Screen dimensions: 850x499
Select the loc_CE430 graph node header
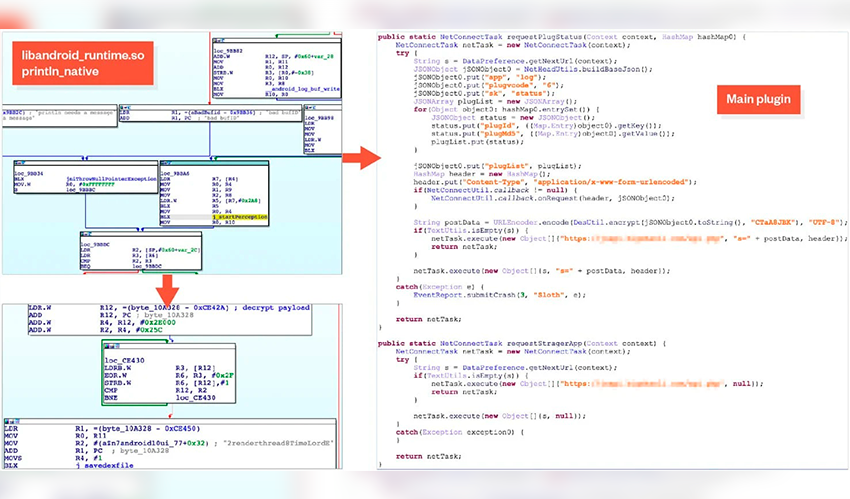point(125,360)
